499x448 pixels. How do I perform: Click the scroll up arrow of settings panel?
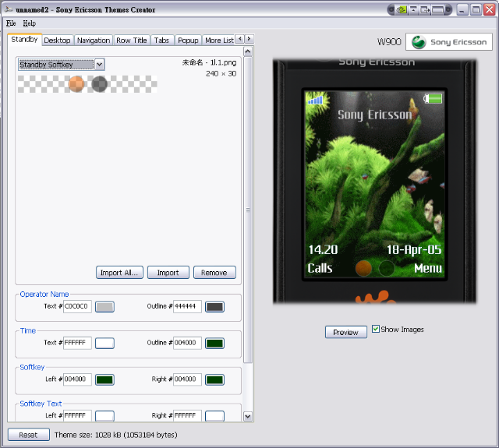point(248,51)
